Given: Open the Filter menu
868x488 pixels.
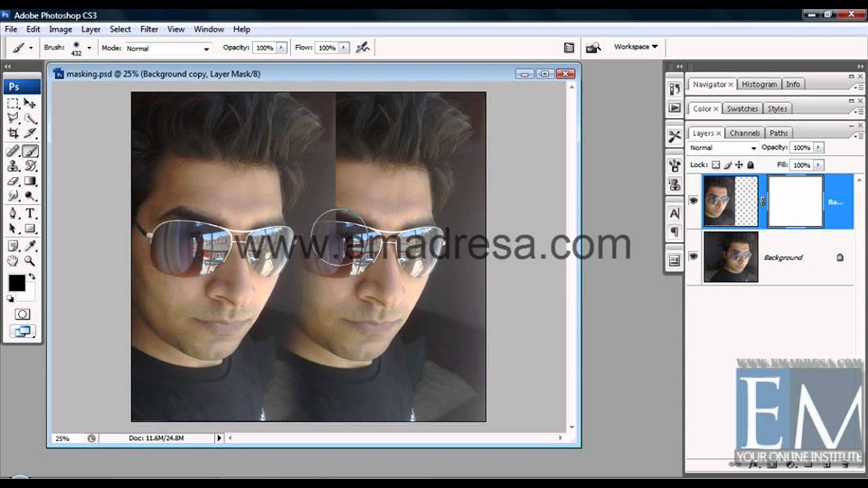Looking at the screenshot, I should (149, 29).
